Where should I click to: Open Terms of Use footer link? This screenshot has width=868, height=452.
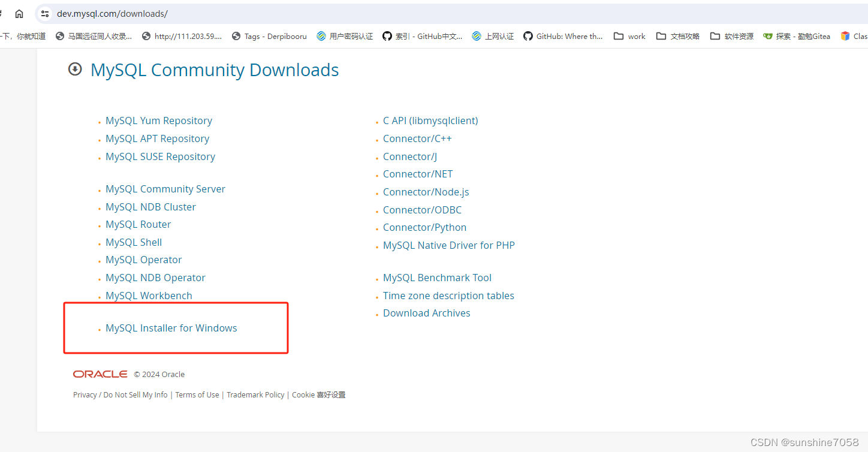pyautogui.click(x=197, y=394)
